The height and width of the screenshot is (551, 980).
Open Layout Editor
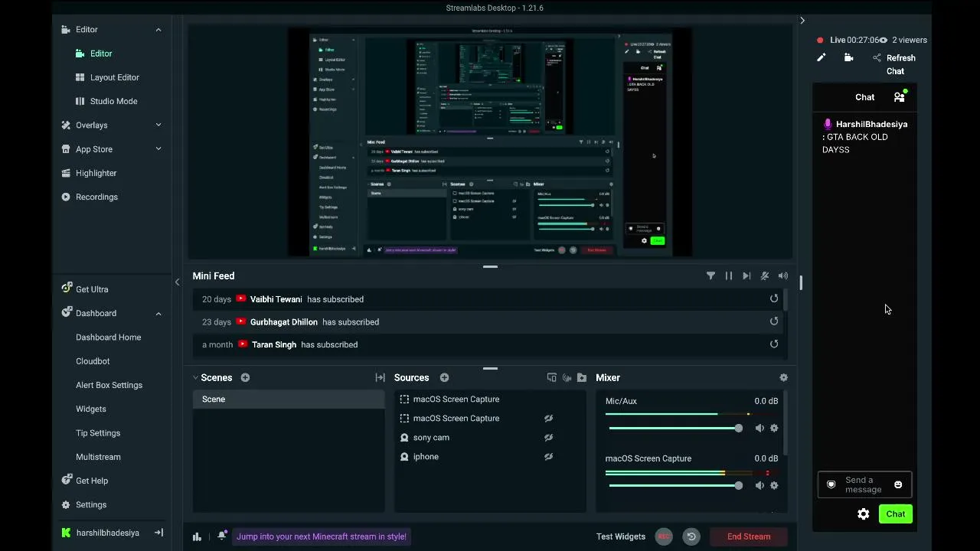(x=115, y=77)
